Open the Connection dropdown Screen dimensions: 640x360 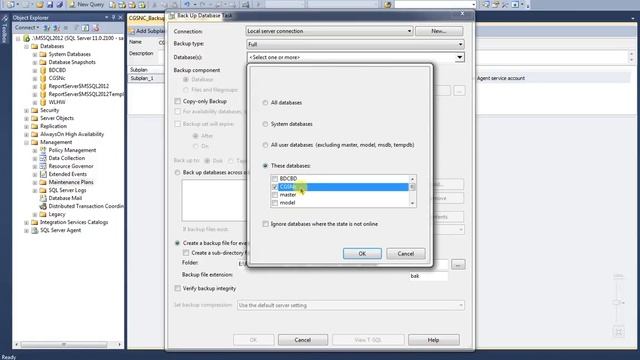[329, 31]
